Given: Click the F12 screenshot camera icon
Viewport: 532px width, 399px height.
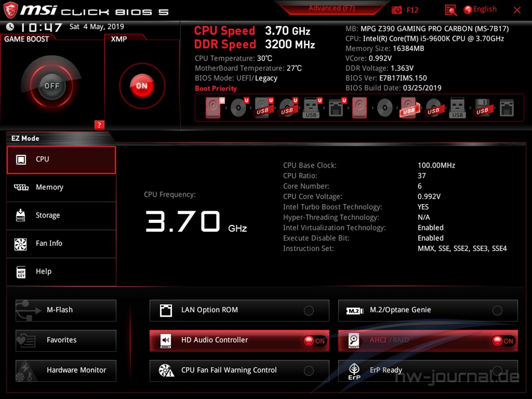Looking at the screenshot, I should [397, 10].
